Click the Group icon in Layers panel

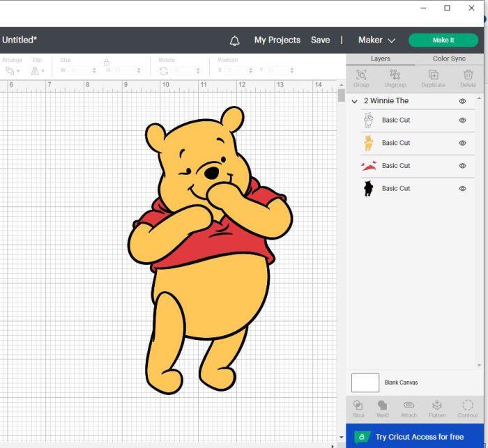click(x=361, y=75)
